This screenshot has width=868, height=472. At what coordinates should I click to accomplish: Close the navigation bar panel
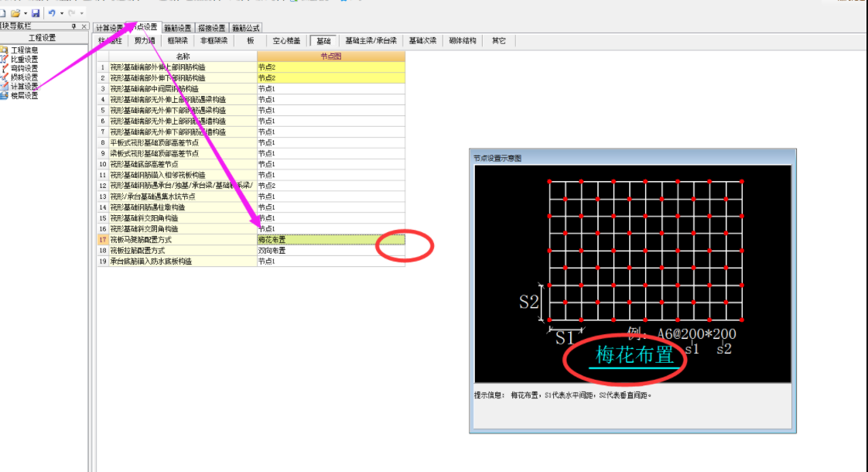click(84, 26)
